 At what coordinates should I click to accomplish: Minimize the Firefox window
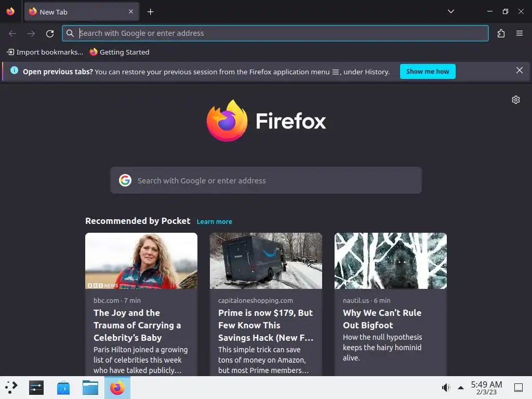coord(489,11)
